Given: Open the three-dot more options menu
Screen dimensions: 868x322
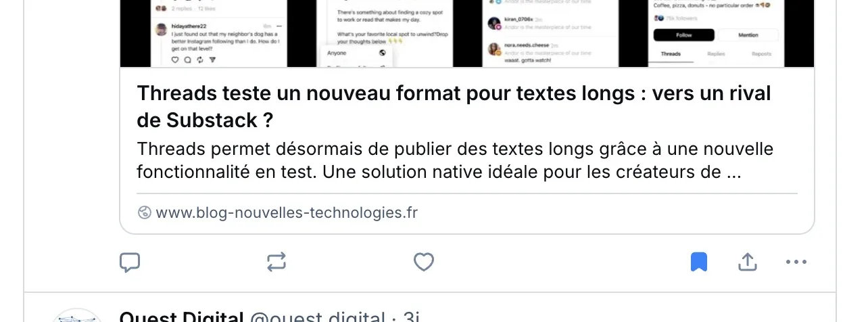Looking at the screenshot, I should (x=796, y=262).
